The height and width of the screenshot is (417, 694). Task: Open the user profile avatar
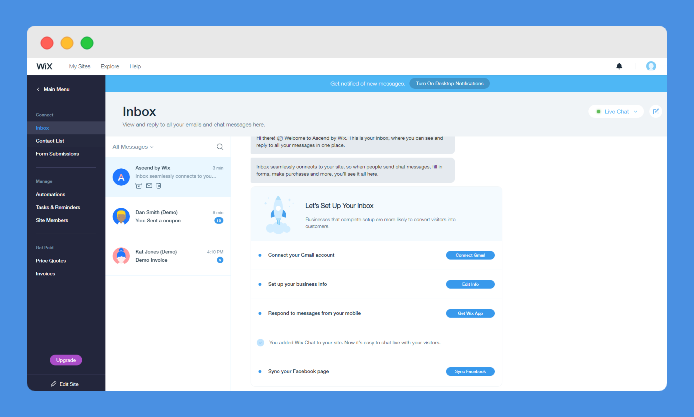click(651, 66)
